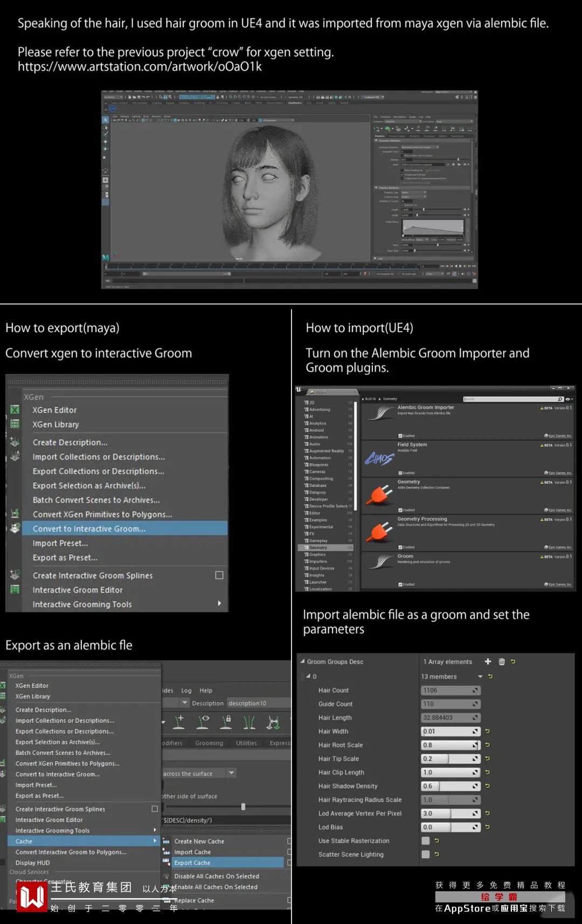Click the Geometry plugin plug icon

tap(380, 494)
